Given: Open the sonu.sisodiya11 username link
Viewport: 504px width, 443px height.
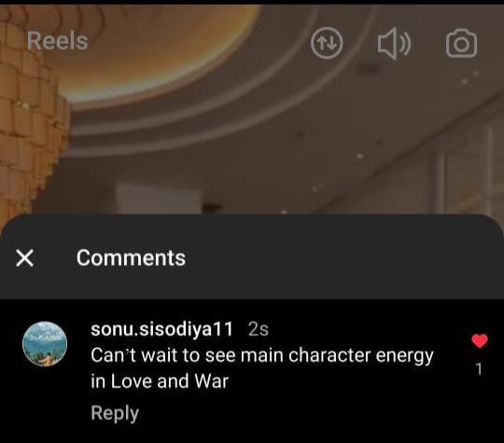Looking at the screenshot, I should [x=161, y=329].
